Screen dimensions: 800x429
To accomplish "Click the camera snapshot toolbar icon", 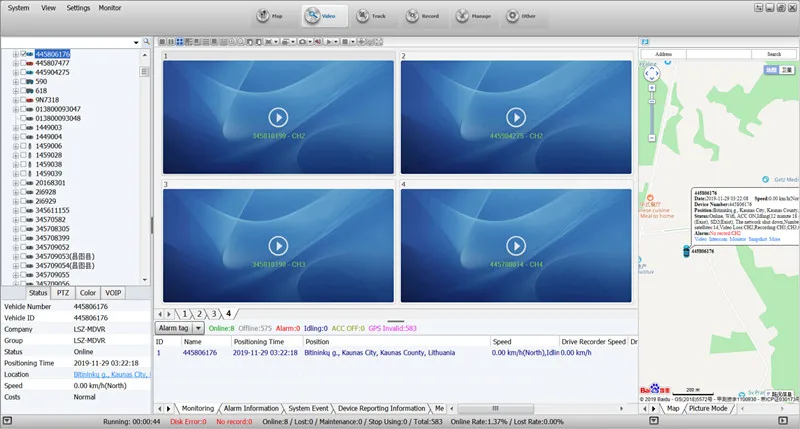I will click(x=303, y=42).
